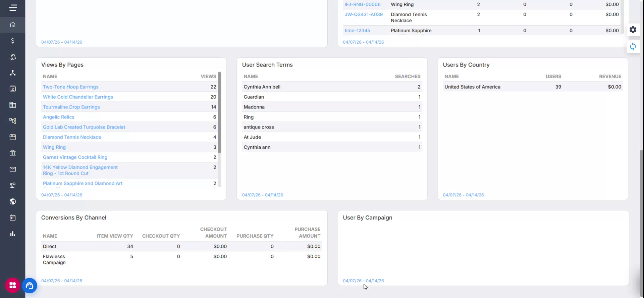Click the VIEWS column header

pyautogui.click(x=208, y=77)
